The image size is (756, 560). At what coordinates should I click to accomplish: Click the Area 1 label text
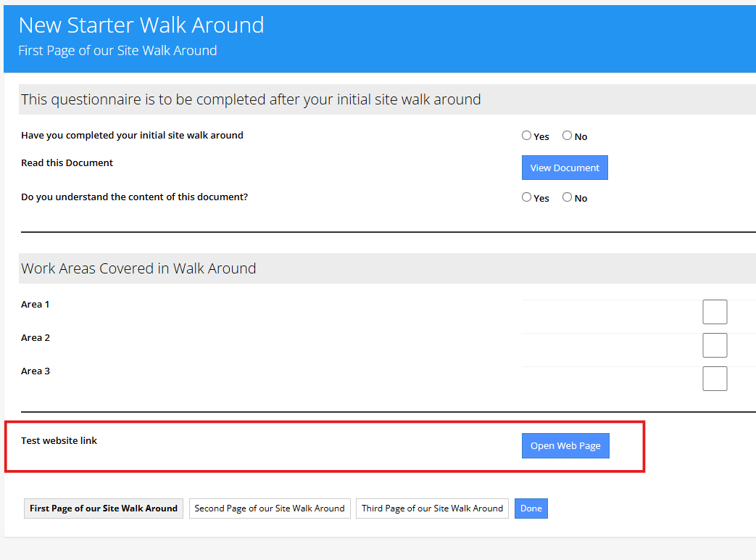(35, 304)
